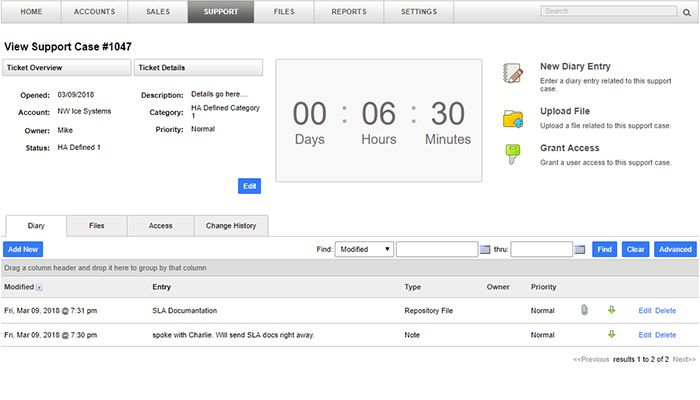The image size is (700, 400).
Task: Click the thru date input field
Action: 541,250
